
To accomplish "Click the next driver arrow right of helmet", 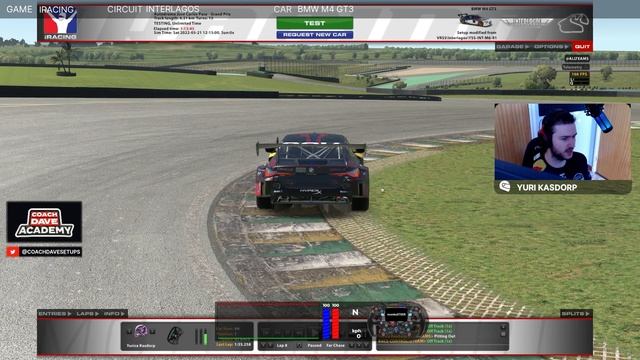I will 153,331.
